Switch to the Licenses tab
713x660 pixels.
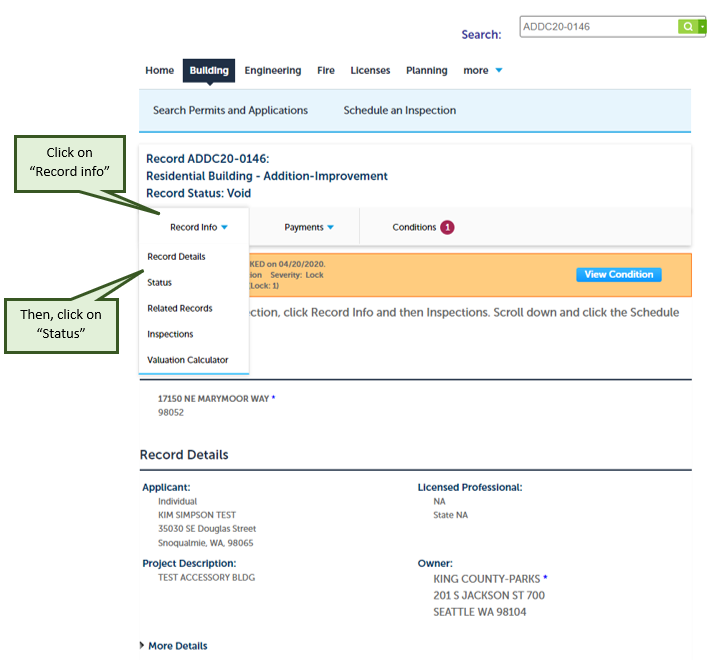(370, 71)
